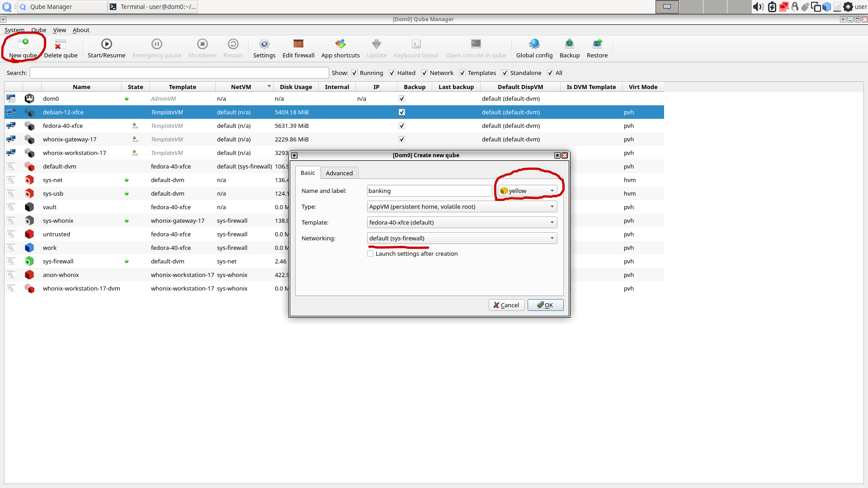Open Global config

coord(534,44)
